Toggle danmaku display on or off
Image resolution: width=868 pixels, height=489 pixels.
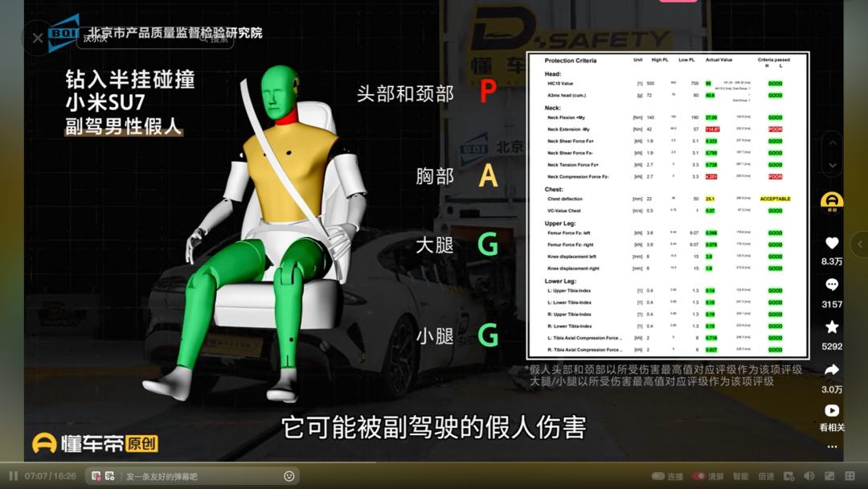click(96, 476)
